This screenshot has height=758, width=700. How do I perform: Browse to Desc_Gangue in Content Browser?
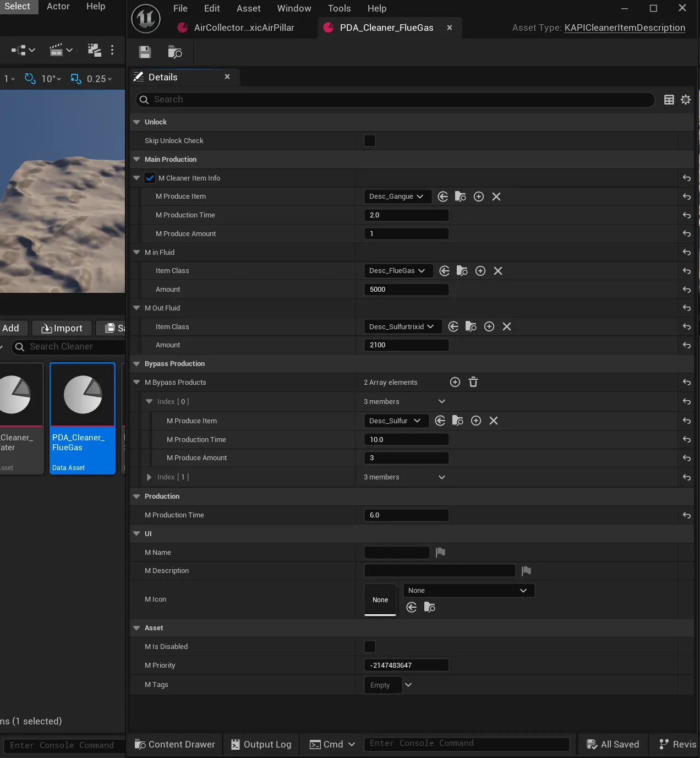(x=461, y=197)
